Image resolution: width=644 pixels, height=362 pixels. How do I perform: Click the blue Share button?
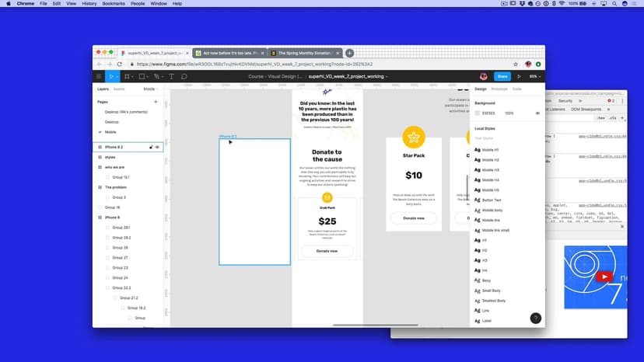pyautogui.click(x=502, y=76)
